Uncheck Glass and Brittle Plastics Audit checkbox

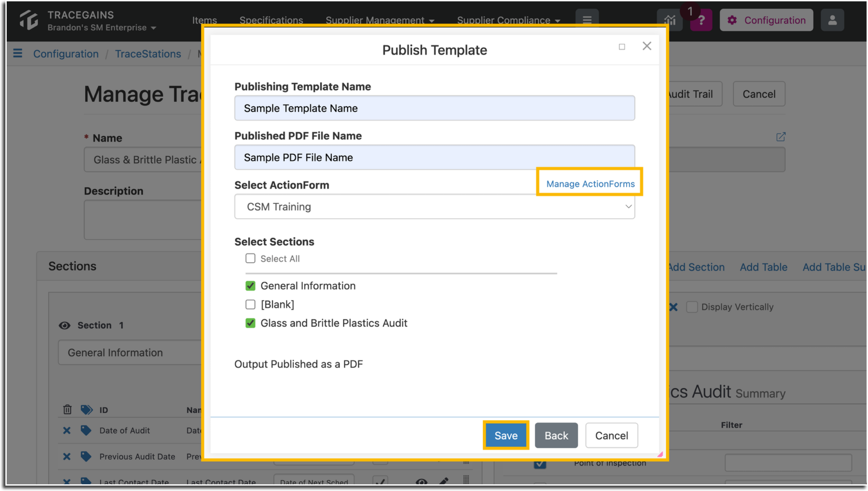(250, 323)
